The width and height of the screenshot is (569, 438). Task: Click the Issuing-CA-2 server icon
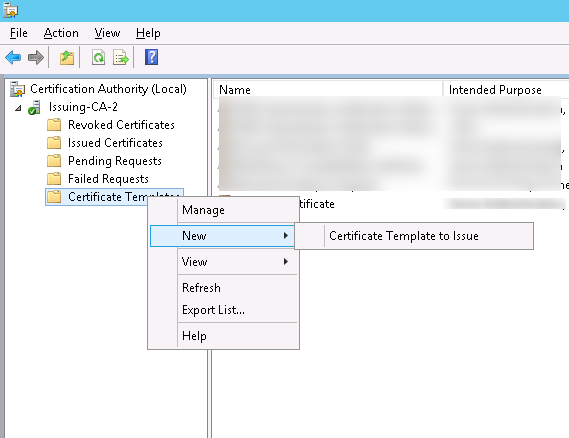click(x=34, y=107)
